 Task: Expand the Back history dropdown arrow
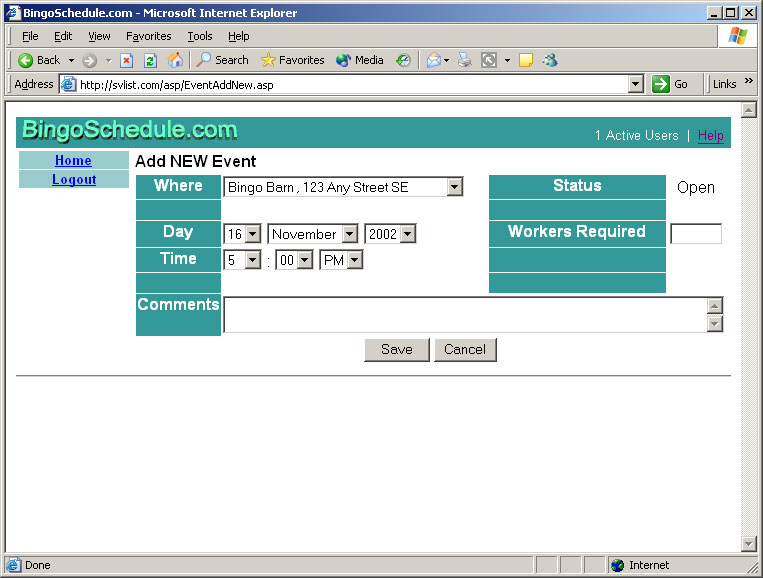click(72, 60)
